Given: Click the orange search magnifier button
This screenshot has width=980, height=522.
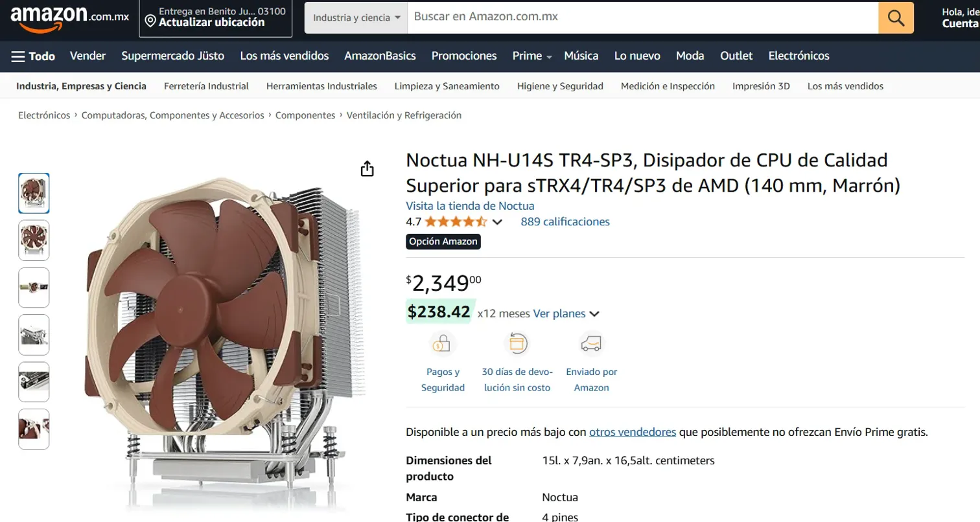Looking at the screenshot, I should coord(896,17).
